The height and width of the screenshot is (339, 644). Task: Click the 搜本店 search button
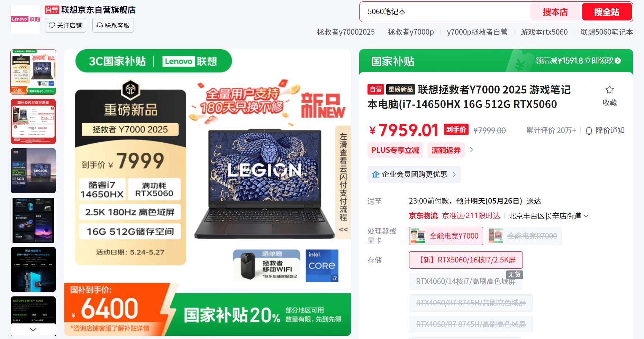point(555,12)
